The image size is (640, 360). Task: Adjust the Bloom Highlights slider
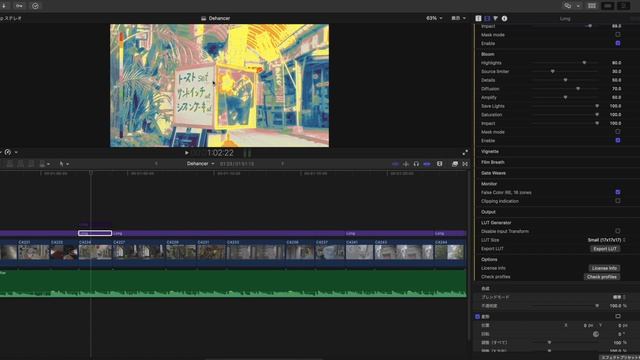[x=584, y=63]
